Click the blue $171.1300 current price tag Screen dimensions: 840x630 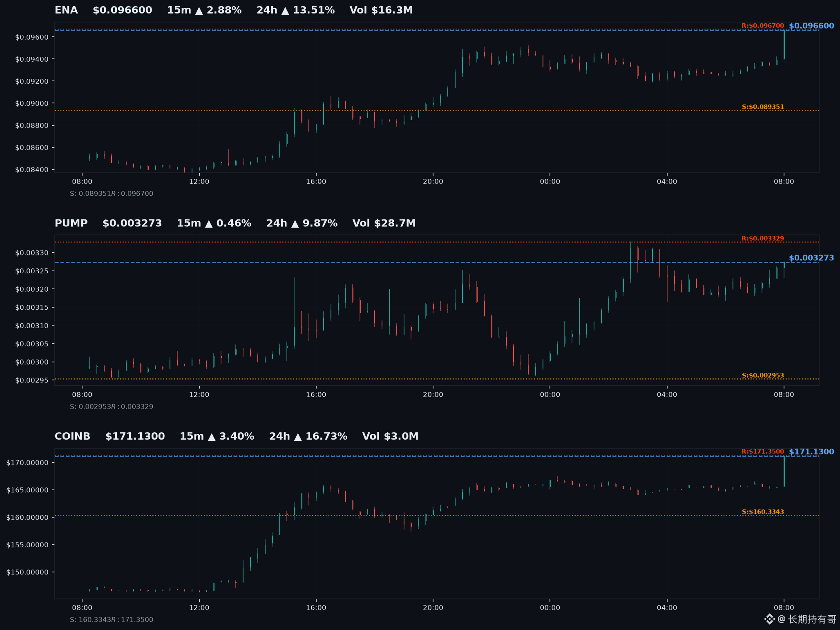click(811, 452)
